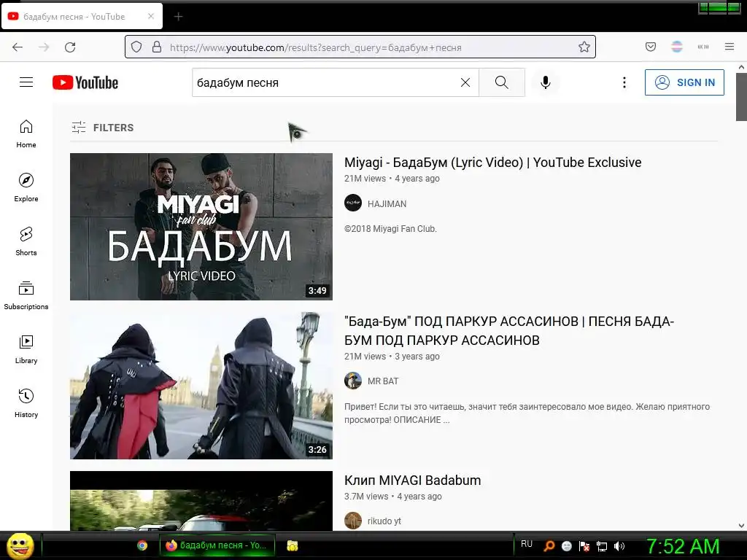Click the 7:52 AM clock

[683, 546]
